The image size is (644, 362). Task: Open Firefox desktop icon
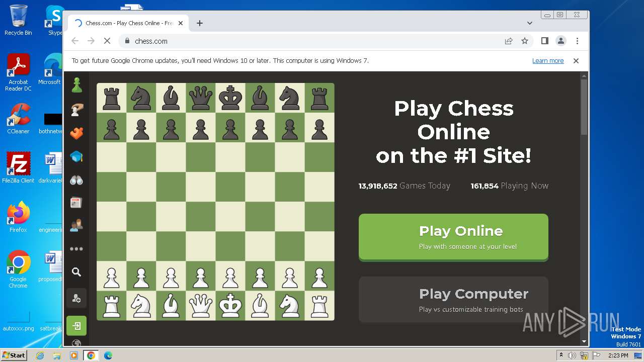tap(18, 217)
